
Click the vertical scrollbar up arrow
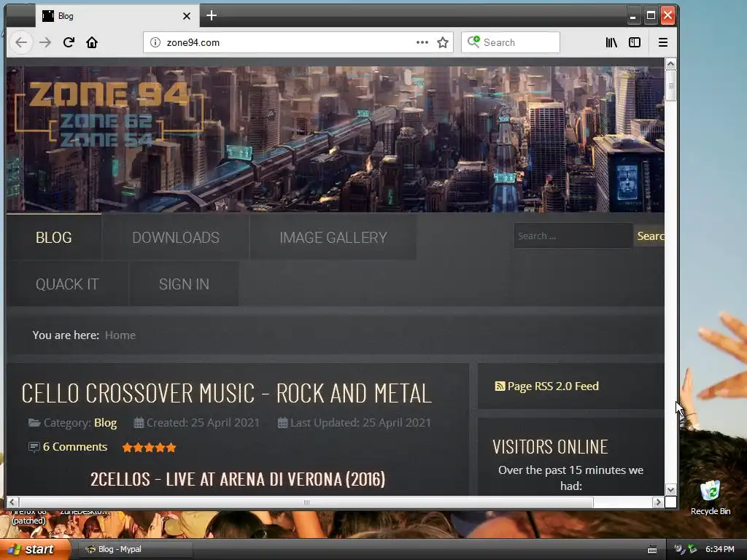tap(671, 64)
